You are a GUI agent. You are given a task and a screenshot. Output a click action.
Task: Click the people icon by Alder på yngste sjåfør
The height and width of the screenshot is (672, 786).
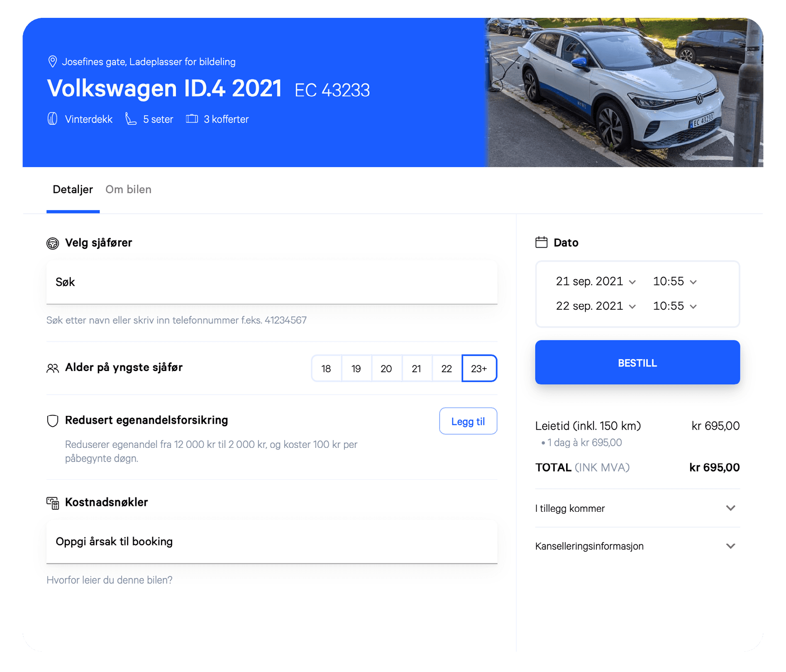(53, 368)
